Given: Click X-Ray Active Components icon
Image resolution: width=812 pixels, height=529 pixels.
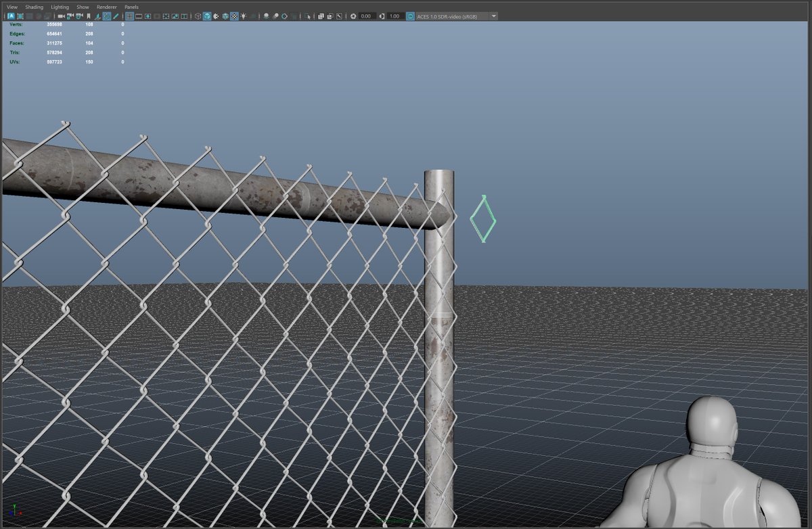Looking at the screenshot, I should pyautogui.click(x=330, y=16).
